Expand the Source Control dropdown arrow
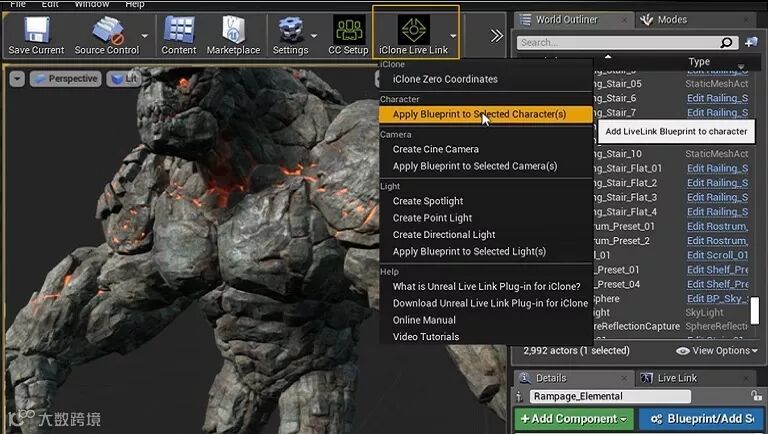 tap(145, 36)
